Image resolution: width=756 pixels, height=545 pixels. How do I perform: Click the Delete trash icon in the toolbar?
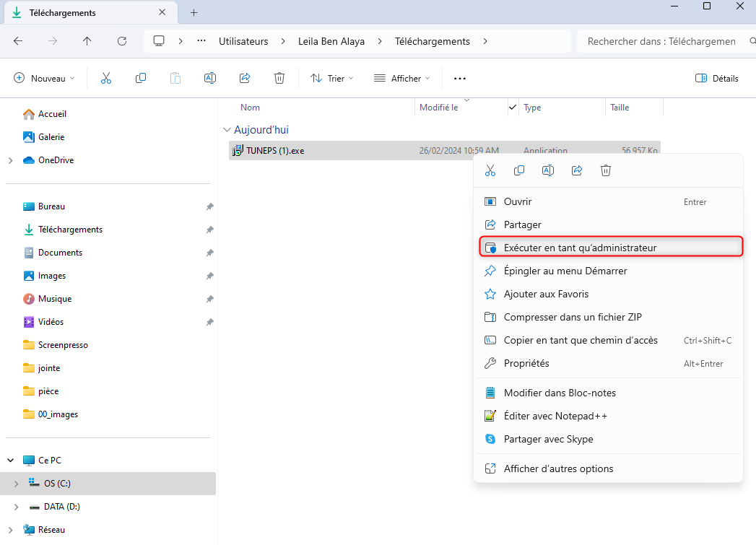tap(279, 78)
